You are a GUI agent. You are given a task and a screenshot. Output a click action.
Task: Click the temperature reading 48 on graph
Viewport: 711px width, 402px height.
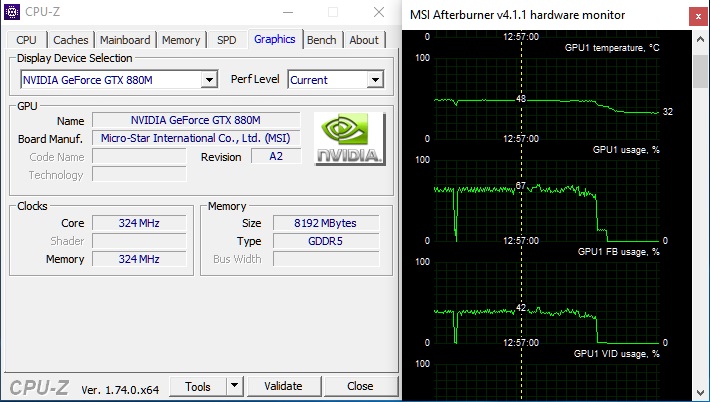(521, 98)
